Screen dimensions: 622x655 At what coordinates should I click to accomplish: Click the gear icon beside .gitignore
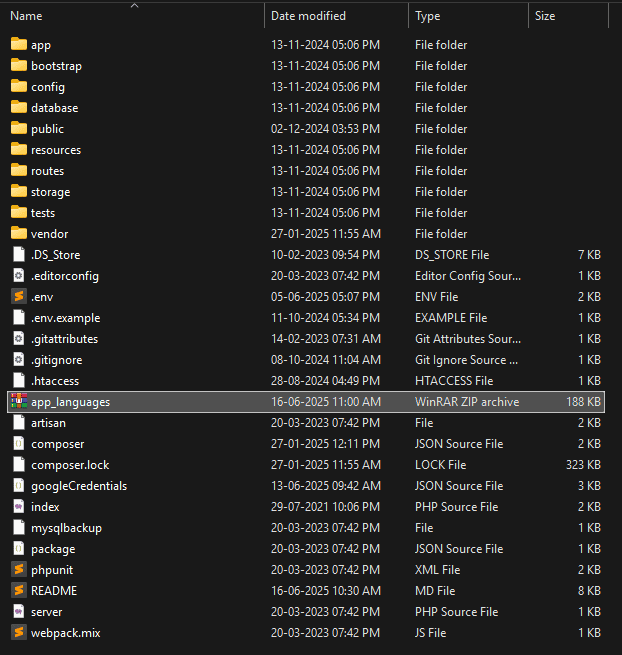coord(18,360)
